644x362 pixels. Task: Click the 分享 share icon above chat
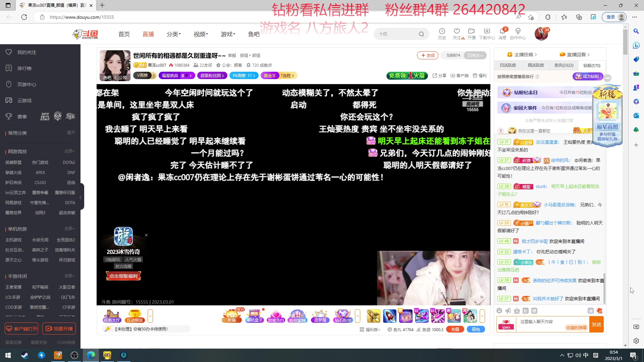click(x=439, y=75)
